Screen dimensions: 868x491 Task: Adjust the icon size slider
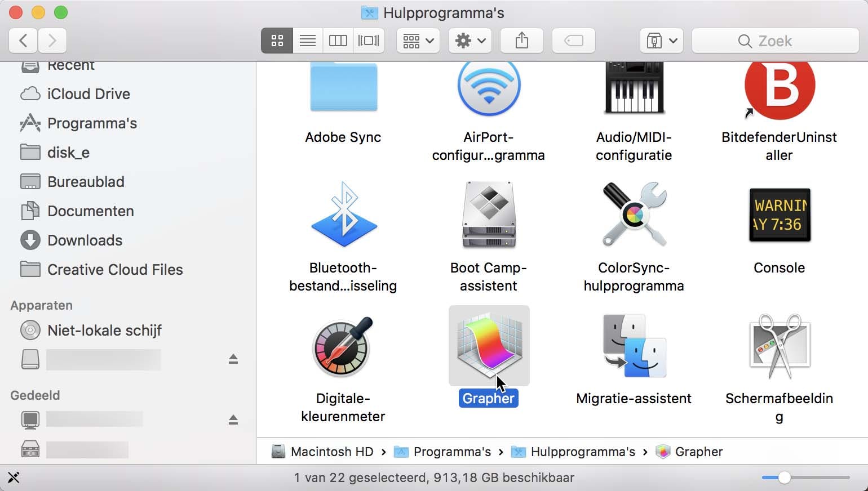805,477
